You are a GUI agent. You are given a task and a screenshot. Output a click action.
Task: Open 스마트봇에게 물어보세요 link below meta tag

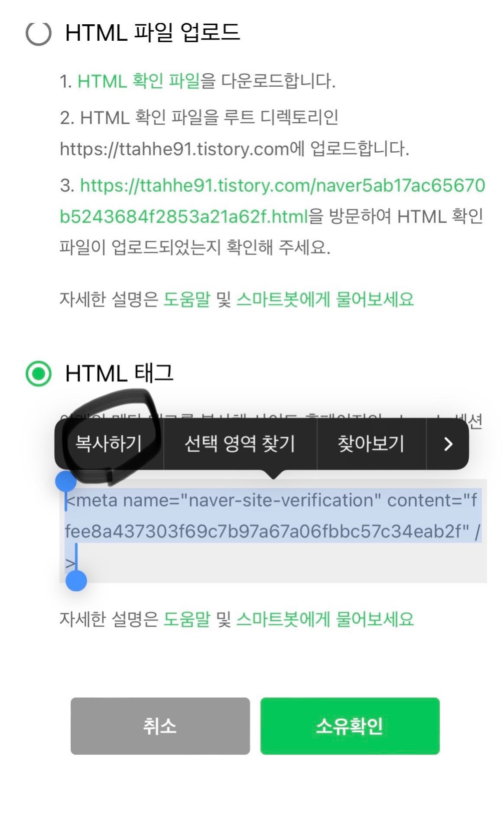(x=325, y=619)
